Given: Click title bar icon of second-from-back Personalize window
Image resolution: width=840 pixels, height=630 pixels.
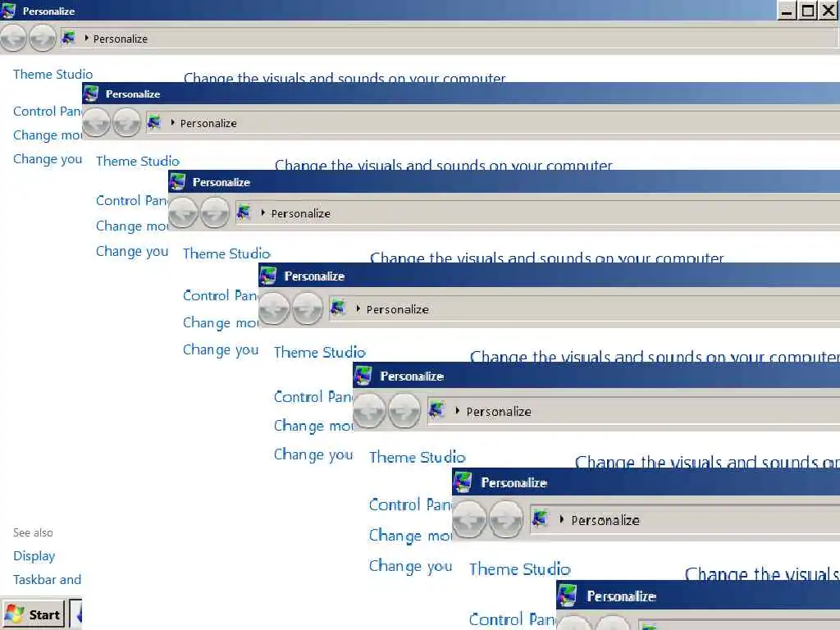Looking at the screenshot, I should 91,94.
